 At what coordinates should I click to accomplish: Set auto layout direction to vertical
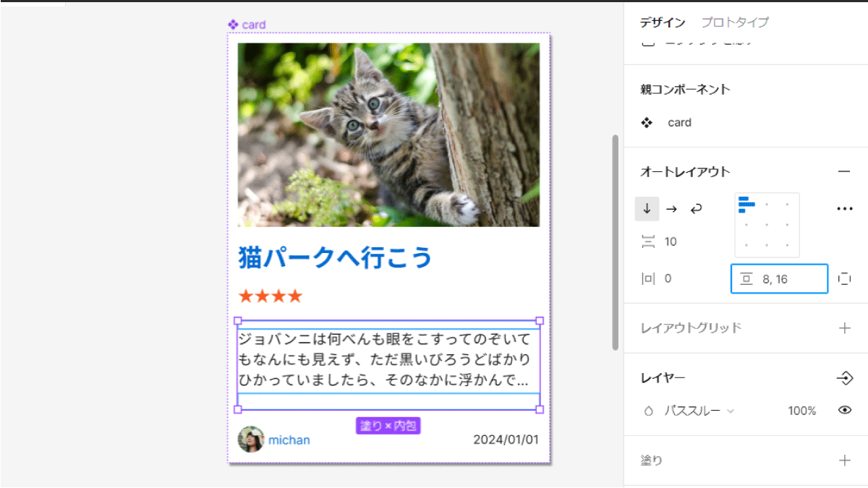point(647,209)
